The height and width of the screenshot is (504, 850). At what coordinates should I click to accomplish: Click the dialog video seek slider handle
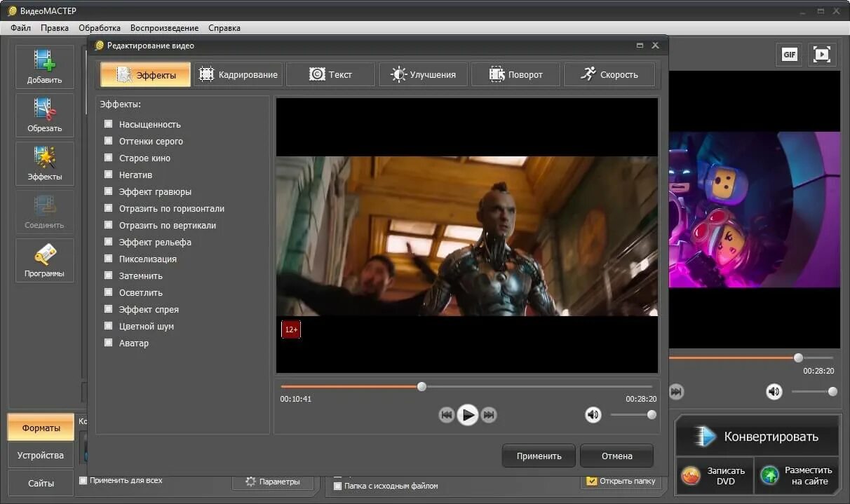coord(421,386)
